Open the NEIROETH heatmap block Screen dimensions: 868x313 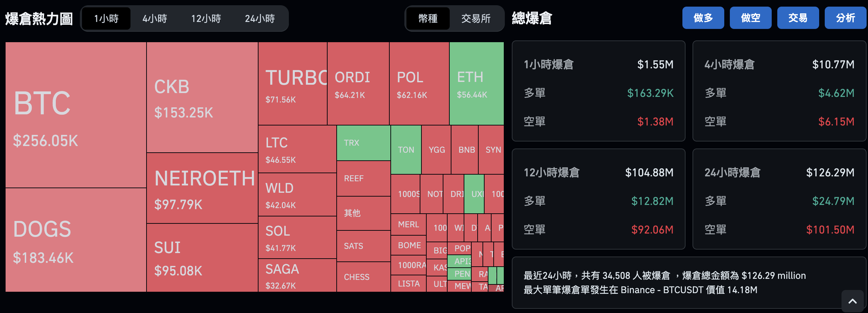202,188
